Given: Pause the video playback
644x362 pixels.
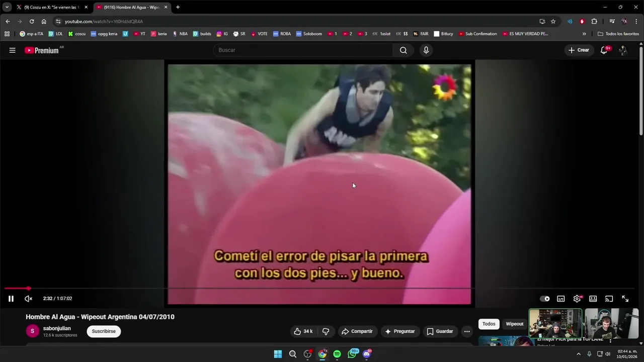Looking at the screenshot, I should point(11,299).
